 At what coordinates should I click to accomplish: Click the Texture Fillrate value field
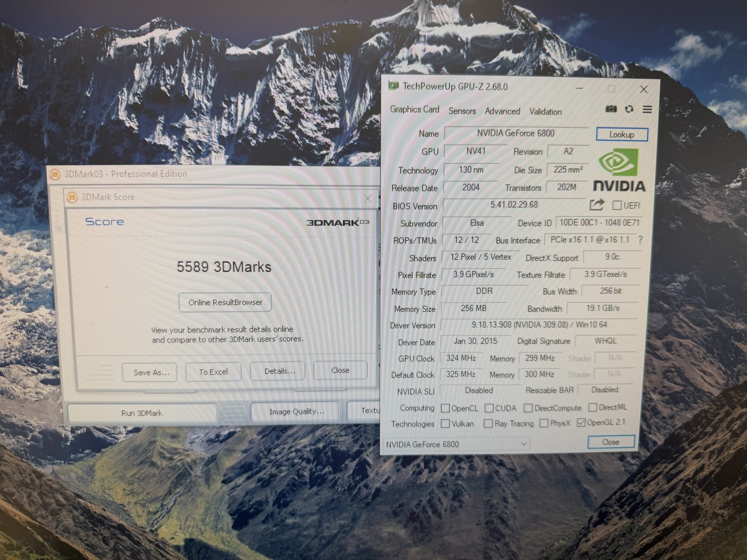[x=605, y=274]
